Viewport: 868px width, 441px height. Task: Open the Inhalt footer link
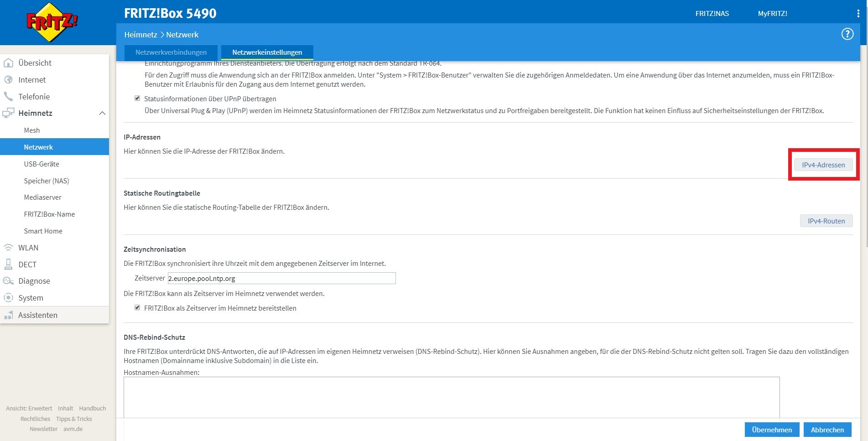pyautogui.click(x=65, y=408)
